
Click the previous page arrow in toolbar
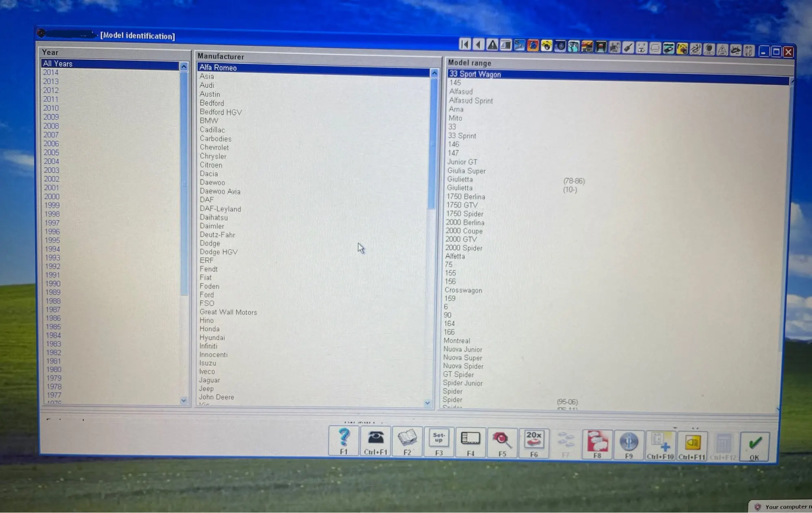479,44
